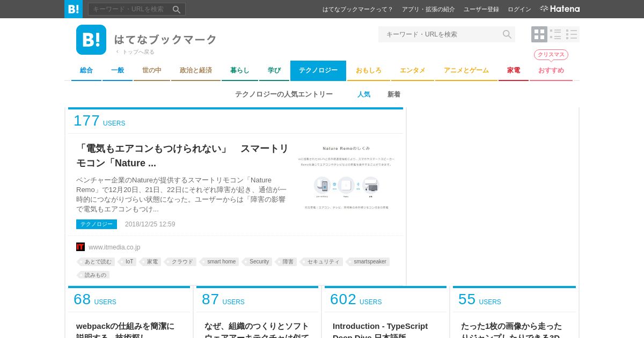The image size is (644, 338).
Task: Show 人気 entries
Action: click(x=364, y=94)
